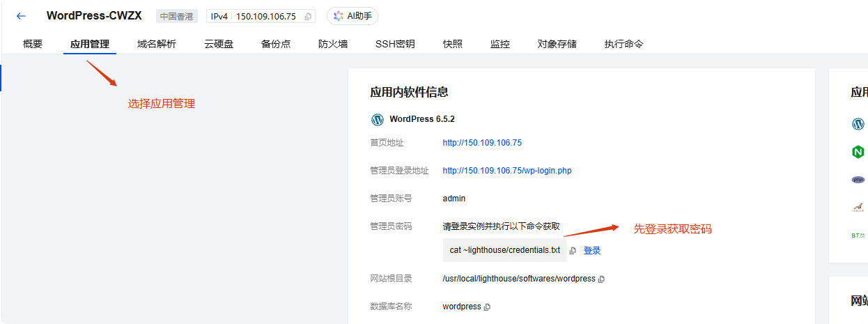Click the BT panel icon in right panel
Viewport: 868px width, 324px height.
(858, 236)
